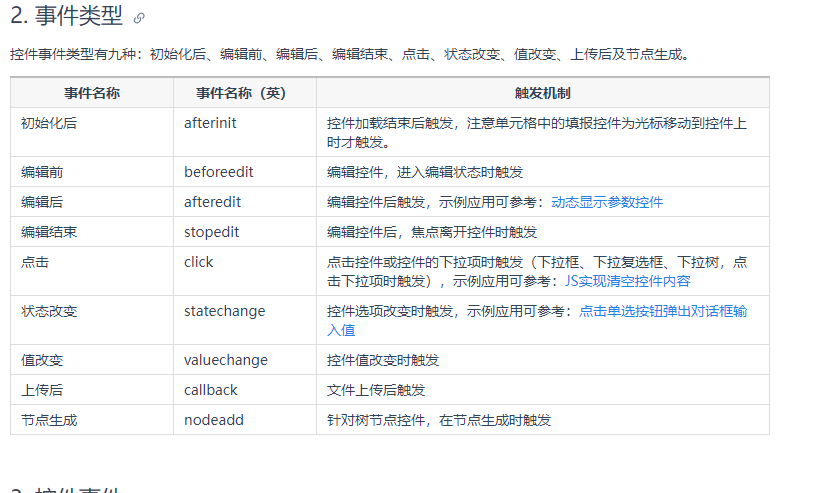Screen dimensions: 824x493
Task: Click the callback cell
Action: 245,390
